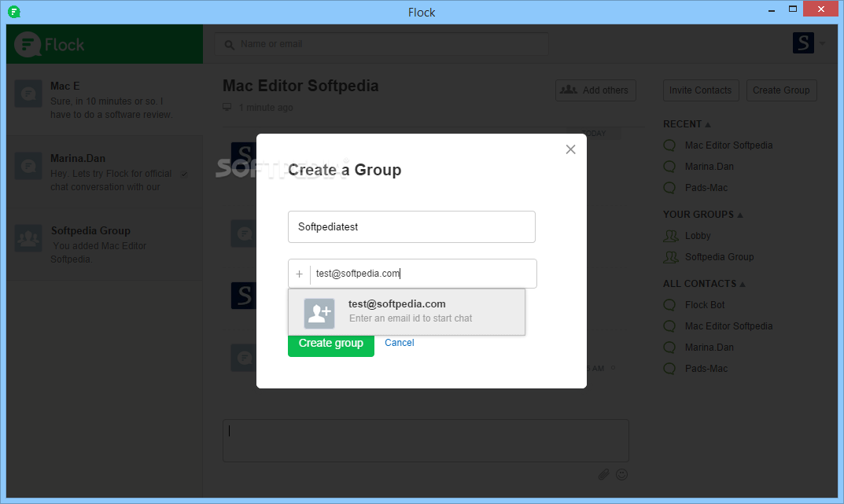This screenshot has width=844, height=504.
Task: Open the profile dropdown arrow
Action: (x=822, y=43)
